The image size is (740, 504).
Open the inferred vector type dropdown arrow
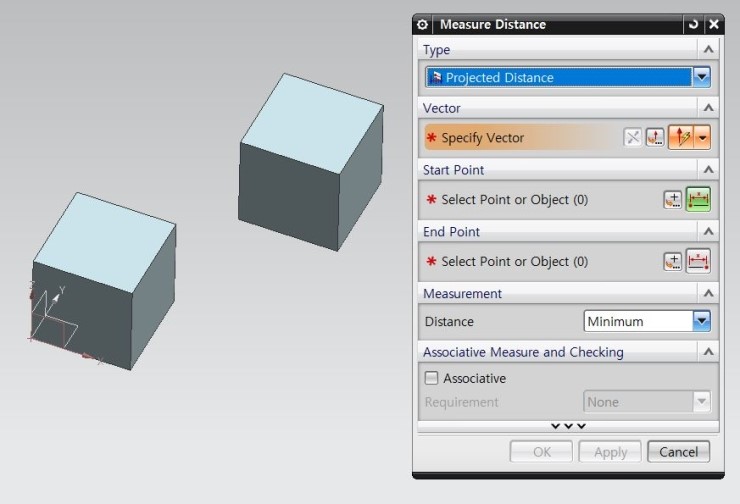703,138
